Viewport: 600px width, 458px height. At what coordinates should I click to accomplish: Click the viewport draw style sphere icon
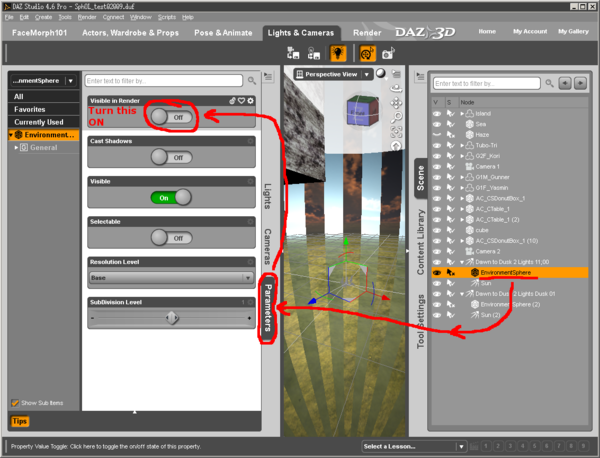381,73
